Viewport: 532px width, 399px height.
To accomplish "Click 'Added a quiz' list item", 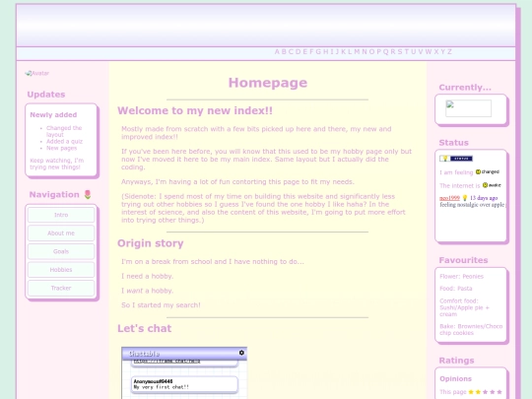I will [x=64, y=141].
